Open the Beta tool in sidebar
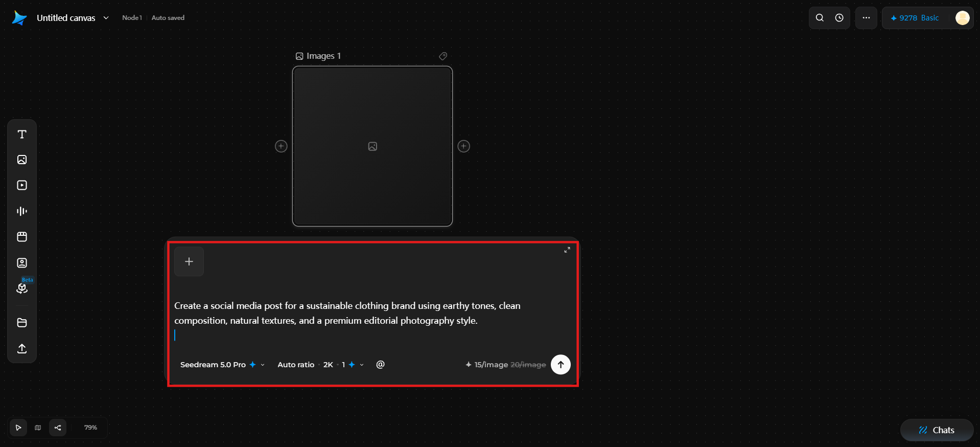980x447 pixels. pos(22,288)
